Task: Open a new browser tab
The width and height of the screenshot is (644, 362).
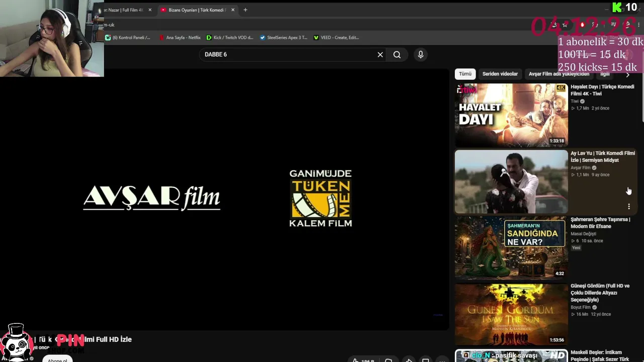Action: point(246,10)
